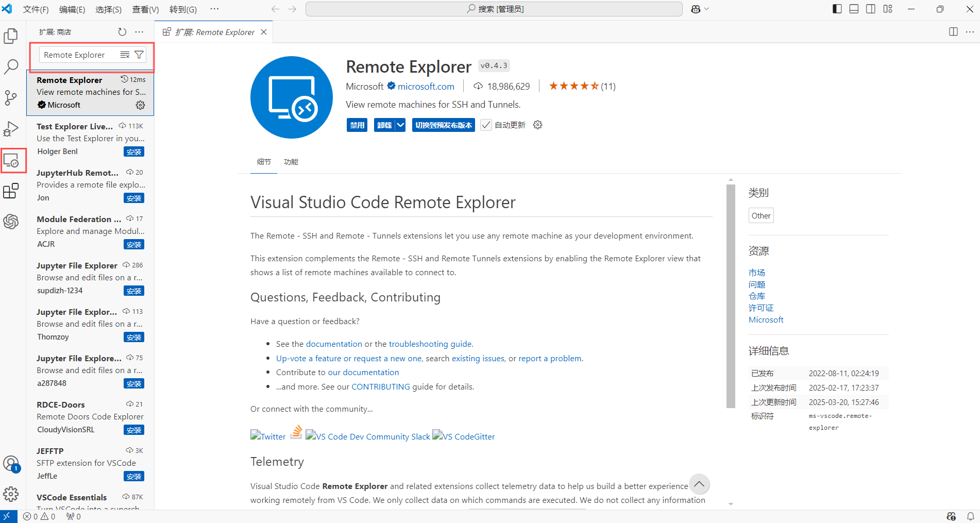Open Extensions view in activity bar
The width and height of the screenshot is (980, 523).
[11, 191]
